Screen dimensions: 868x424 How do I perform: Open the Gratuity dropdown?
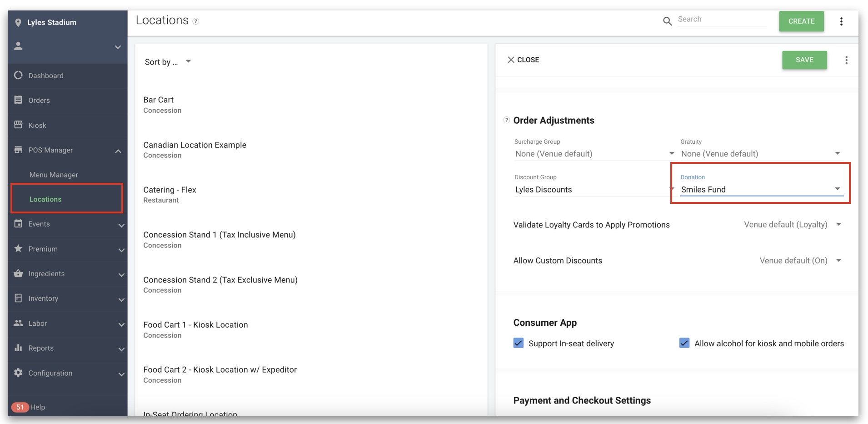click(x=762, y=154)
